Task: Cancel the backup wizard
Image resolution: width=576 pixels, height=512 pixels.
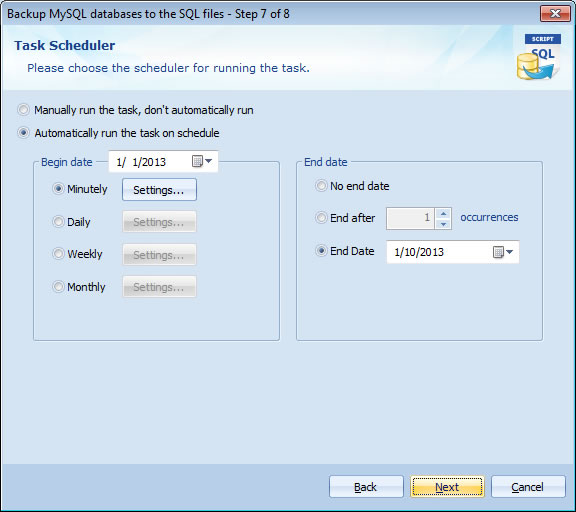Action: tap(528, 487)
